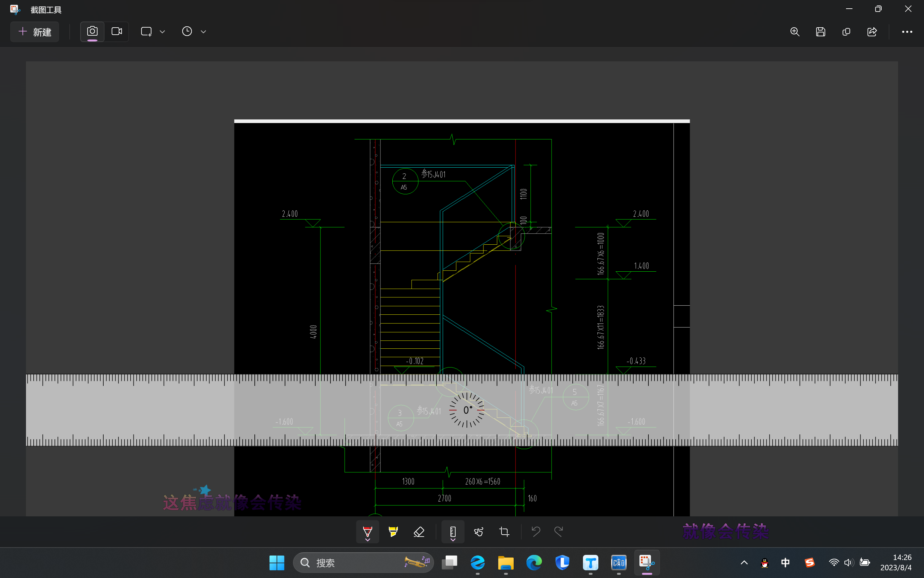The height and width of the screenshot is (578, 924).
Task: Open File Explorer from the taskbar
Action: click(x=506, y=563)
